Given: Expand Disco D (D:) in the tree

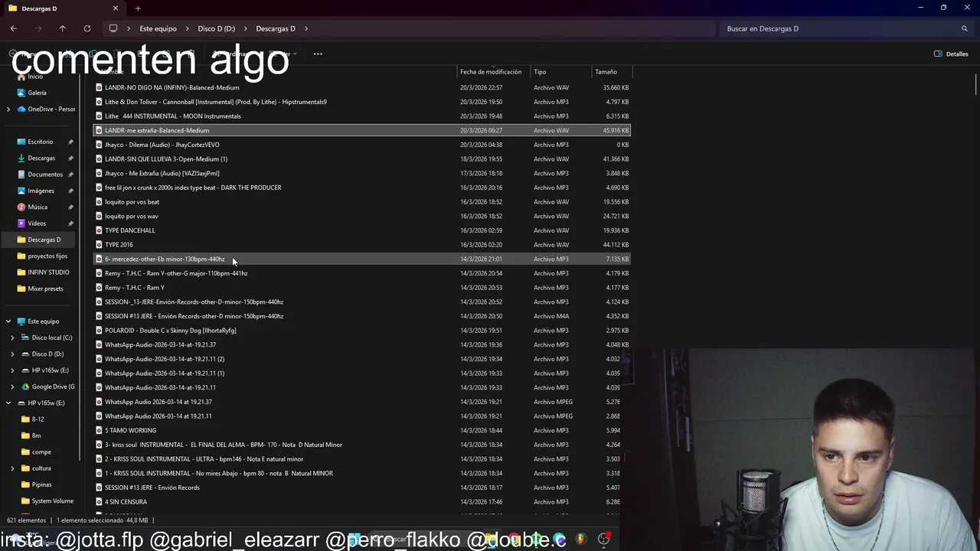Looking at the screenshot, I should click(12, 354).
